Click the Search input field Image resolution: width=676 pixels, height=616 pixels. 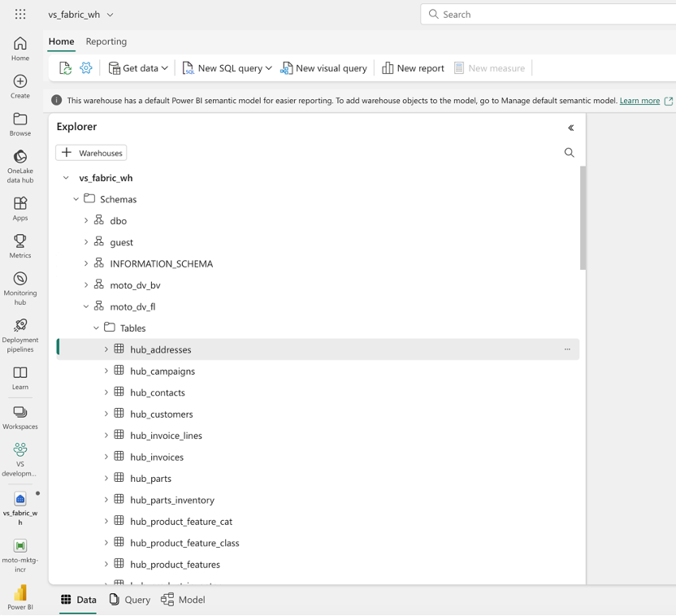pyautogui.click(x=552, y=15)
